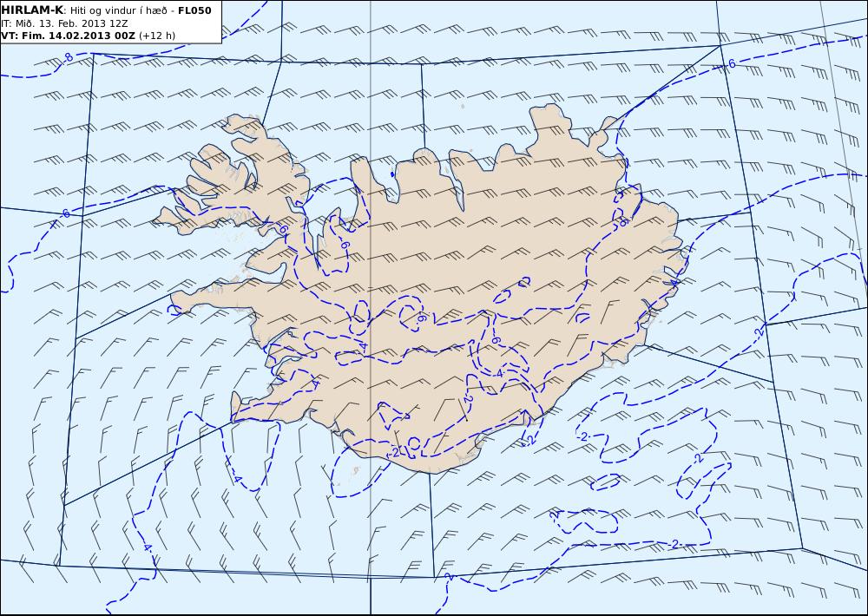Viewport: 868px width, 616px height.
Task: Click 'Hiti og vindur í hæð' title text
Action: 118,10
